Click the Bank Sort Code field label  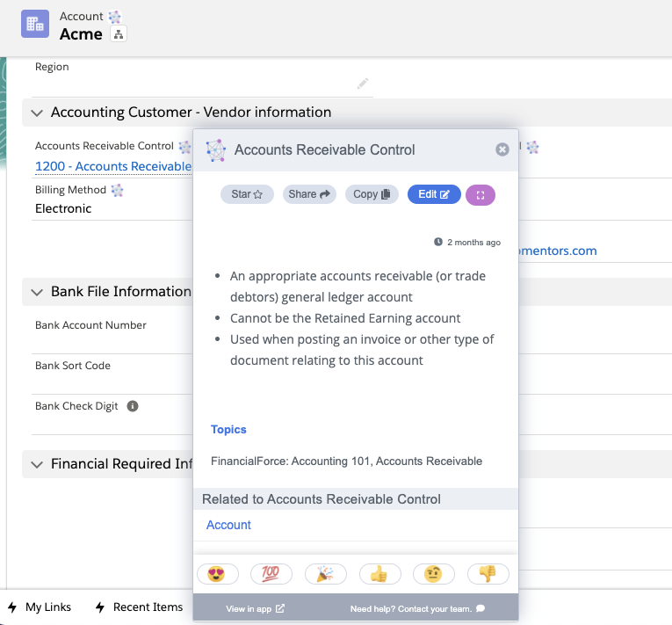click(73, 366)
